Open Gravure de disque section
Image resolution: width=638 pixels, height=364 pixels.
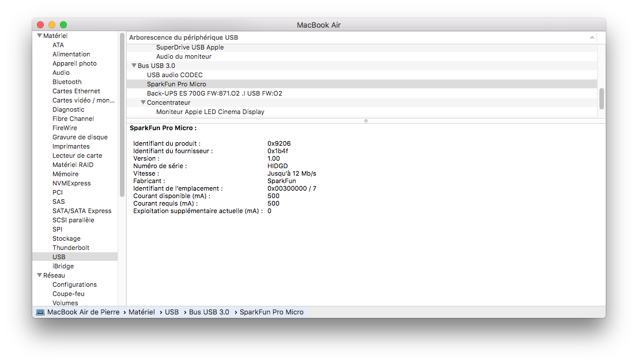[x=80, y=137]
